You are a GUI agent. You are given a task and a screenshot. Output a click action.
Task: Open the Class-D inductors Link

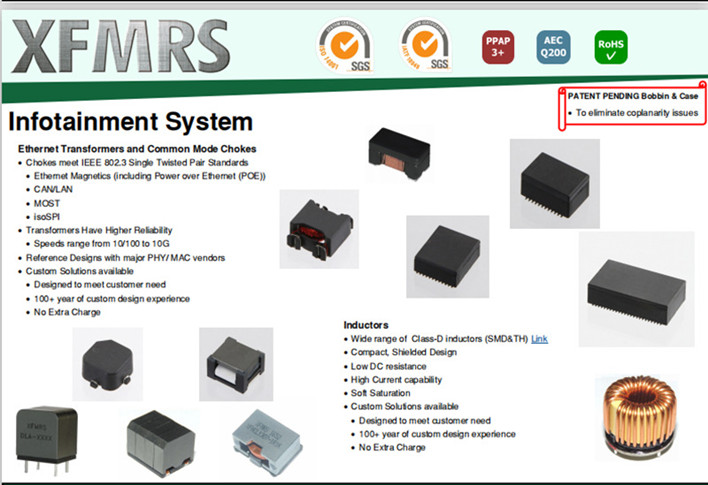pos(539,339)
